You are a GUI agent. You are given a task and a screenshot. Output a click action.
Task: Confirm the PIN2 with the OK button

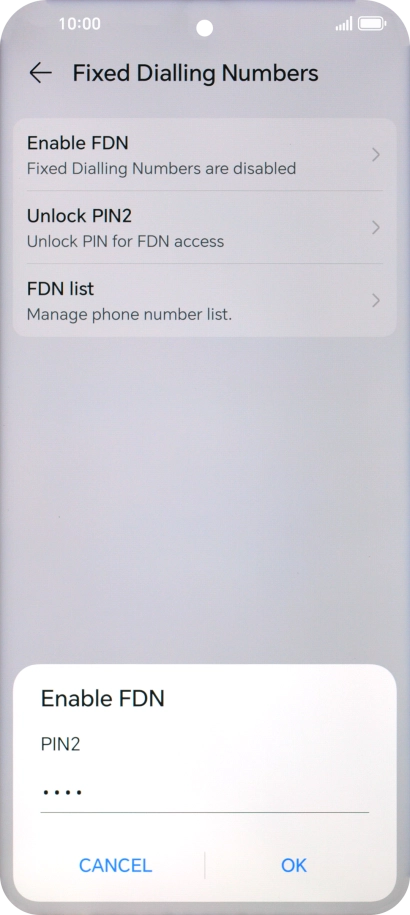click(x=293, y=865)
